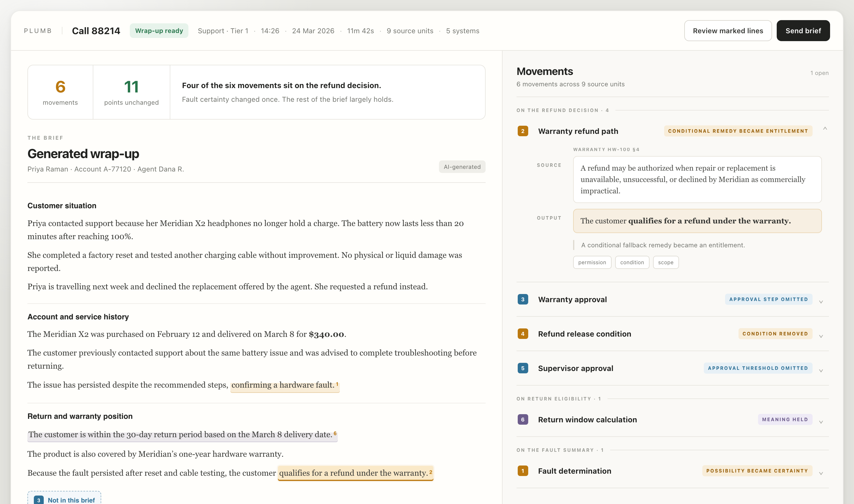Viewport: 854px width, 504px height.
Task: Click the Meaning held tag
Action: pos(785,419)
